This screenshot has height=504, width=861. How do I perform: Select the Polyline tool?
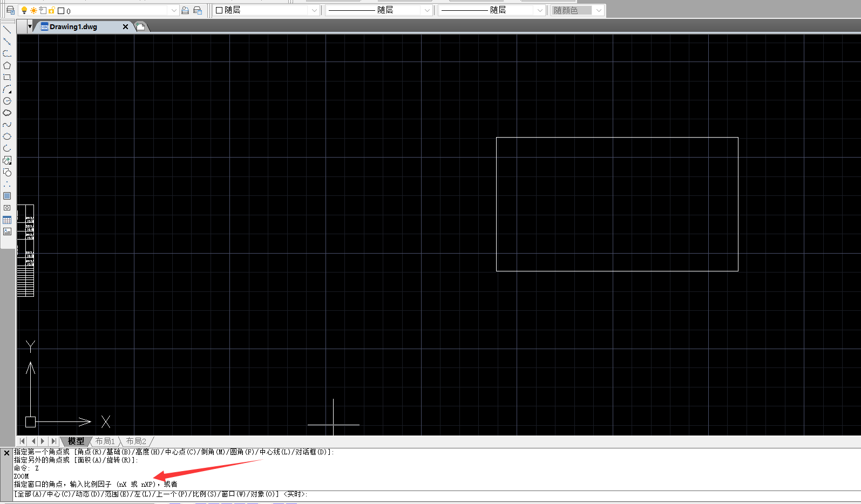(7, 53)
